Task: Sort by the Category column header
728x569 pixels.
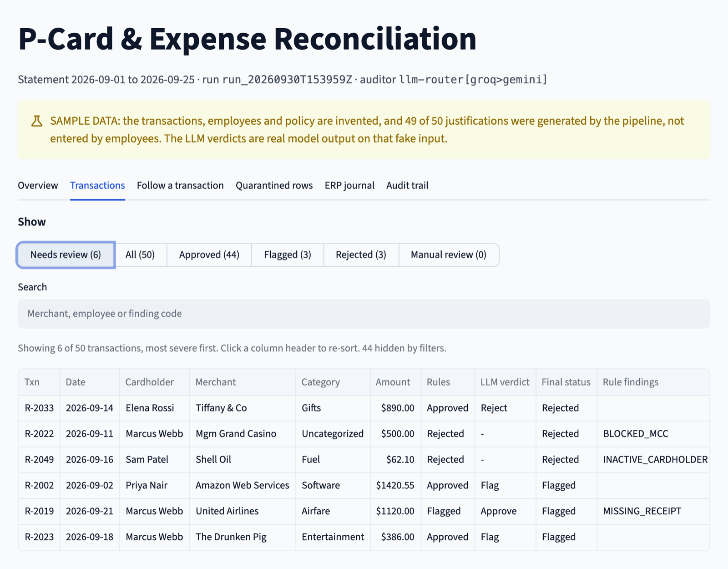Action: click(x=333, y=382)
